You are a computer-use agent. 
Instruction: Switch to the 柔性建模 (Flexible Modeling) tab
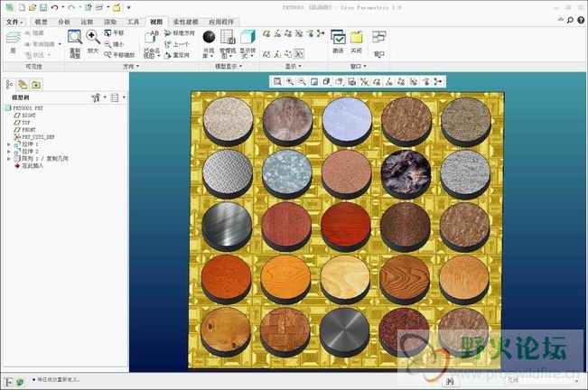tap(186, 22)
